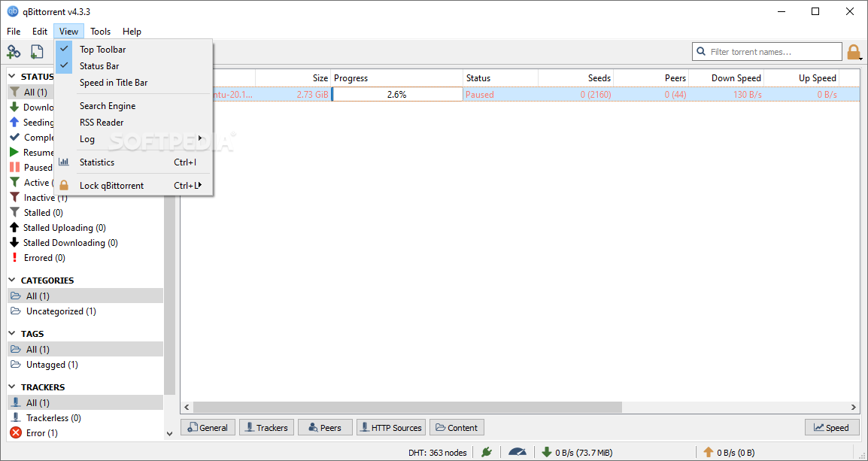Sort by the Peers column header
This screenshot has width=868, height=461.
(x=651, y=78)
